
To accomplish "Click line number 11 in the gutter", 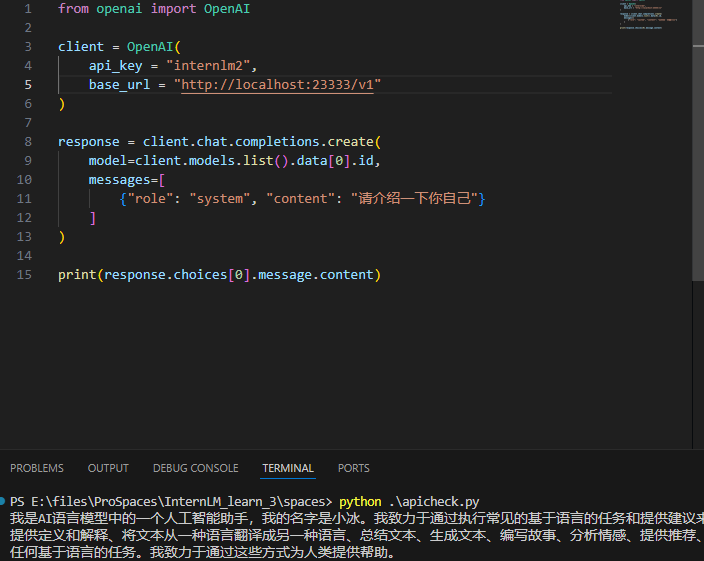I will click(24, 199).
